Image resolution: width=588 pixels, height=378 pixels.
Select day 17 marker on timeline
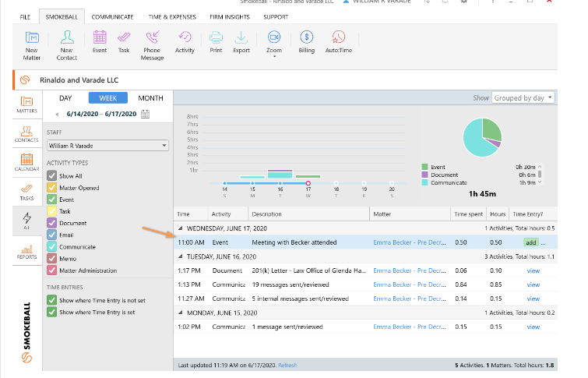click(x=308, y=183)
